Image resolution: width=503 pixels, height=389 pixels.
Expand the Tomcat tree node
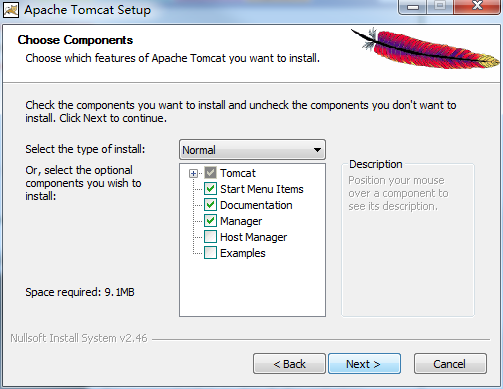point(193,173)
